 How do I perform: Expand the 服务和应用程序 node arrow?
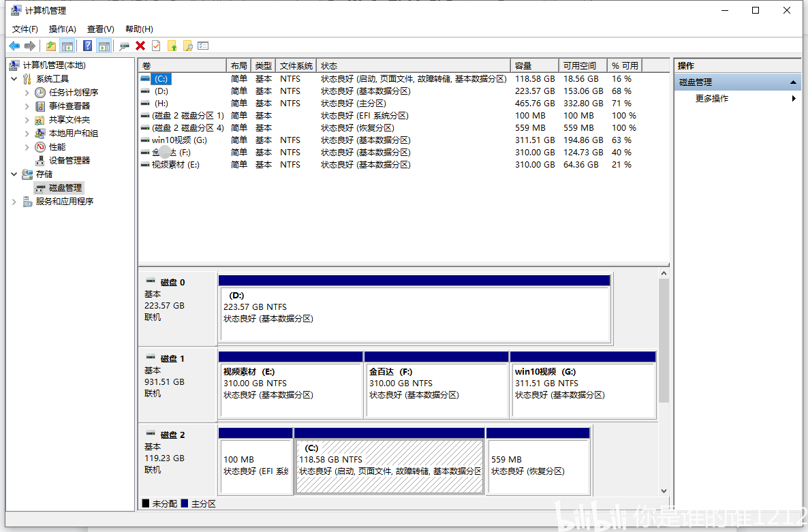pos(14,202)
